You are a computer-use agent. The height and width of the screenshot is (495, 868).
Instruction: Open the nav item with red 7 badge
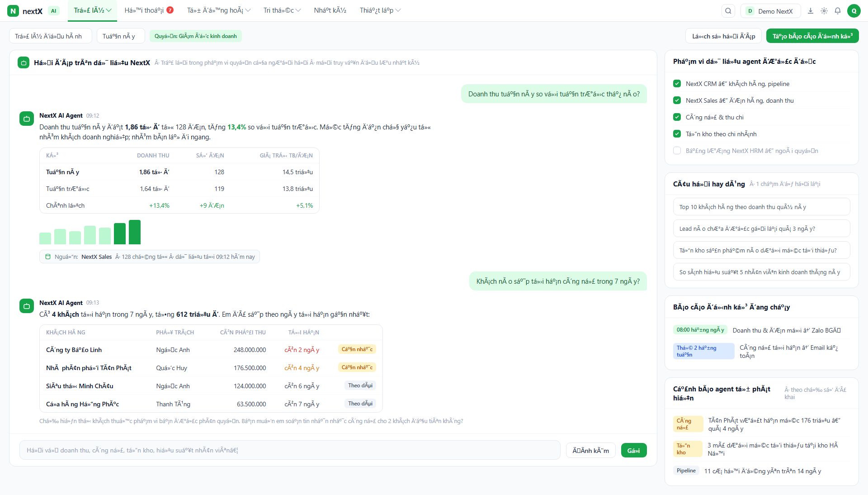[149, 10]
